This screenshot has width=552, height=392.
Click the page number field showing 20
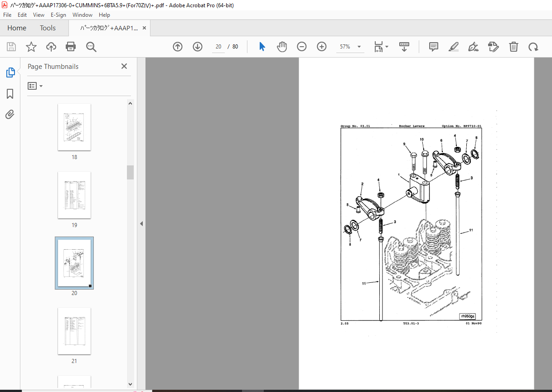pos(218,47)
